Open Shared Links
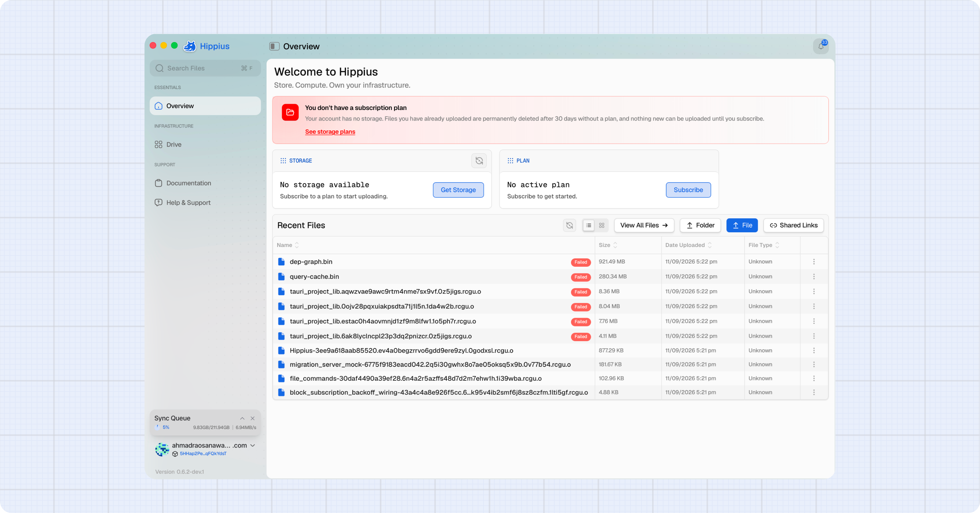The height and width of the screenshot is (513, 980). [794, 225]
